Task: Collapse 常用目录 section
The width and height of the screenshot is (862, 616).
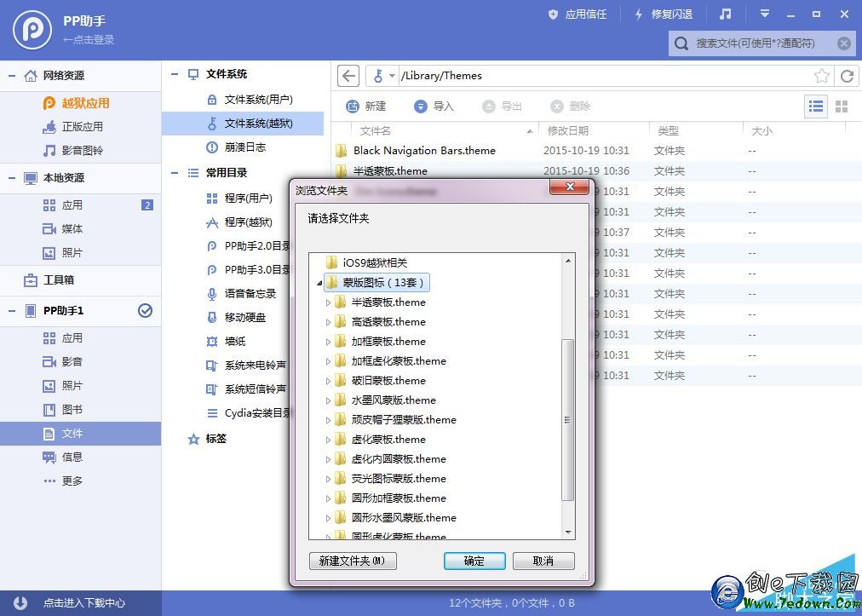Action: (175, 173)
